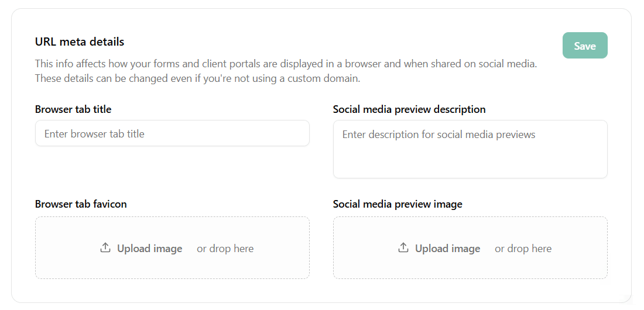Click the 'Social media preview description' label

(409, 109)
